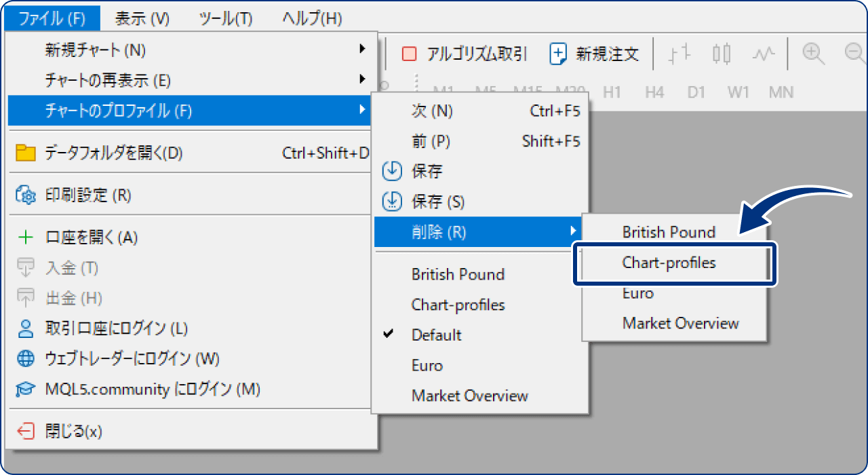
Task: Open the ヘルプ(H) menu
Action: click(311, 18)
